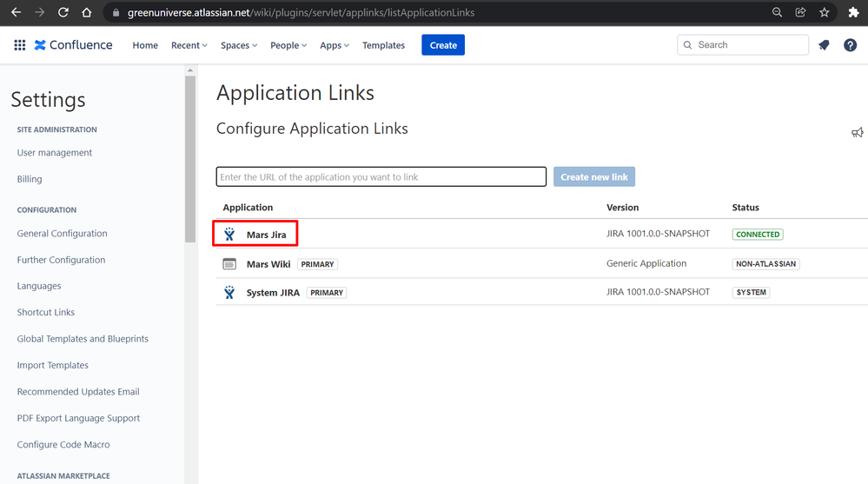Open General Configuration link

tap(62, 233)
